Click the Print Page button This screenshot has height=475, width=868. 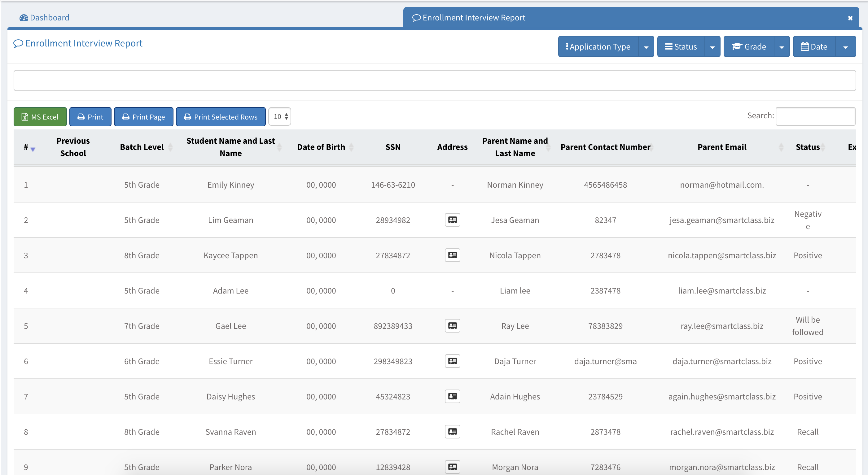[143, 117]
